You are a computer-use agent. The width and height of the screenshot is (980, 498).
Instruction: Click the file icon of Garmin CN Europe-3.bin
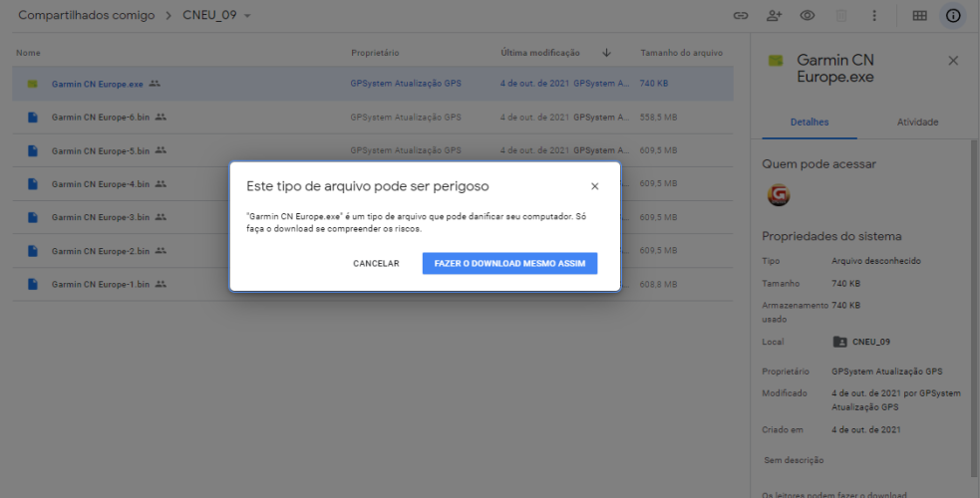tap(33, 217)
